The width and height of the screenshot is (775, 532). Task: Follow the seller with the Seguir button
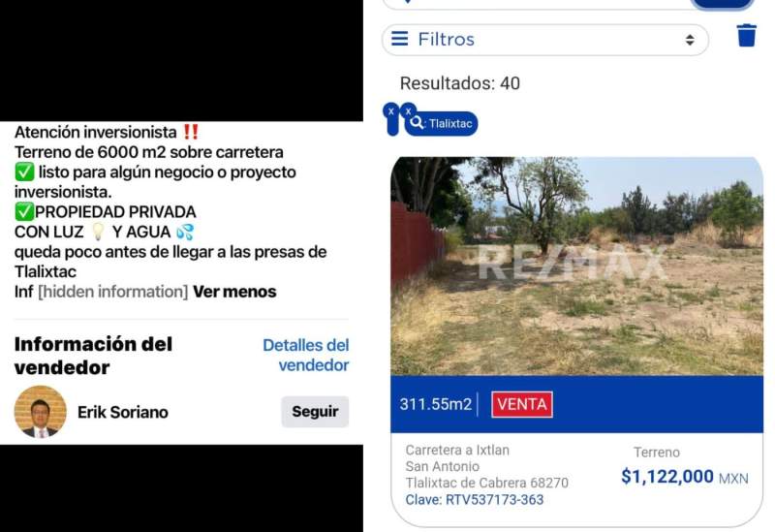[x=315, y=412]
